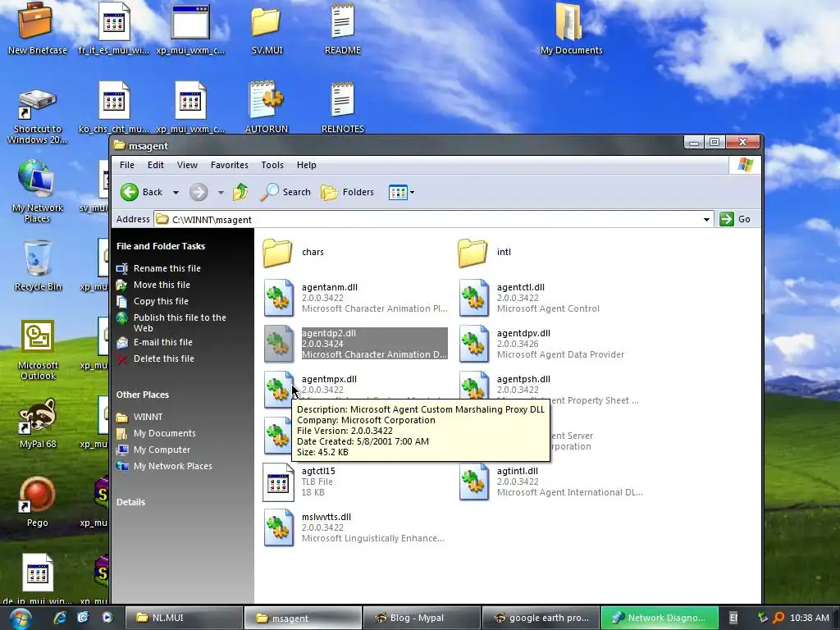This screenshot has height=630, width=840.
Task: Click the README desktop icon
Action: click(342, 21)
